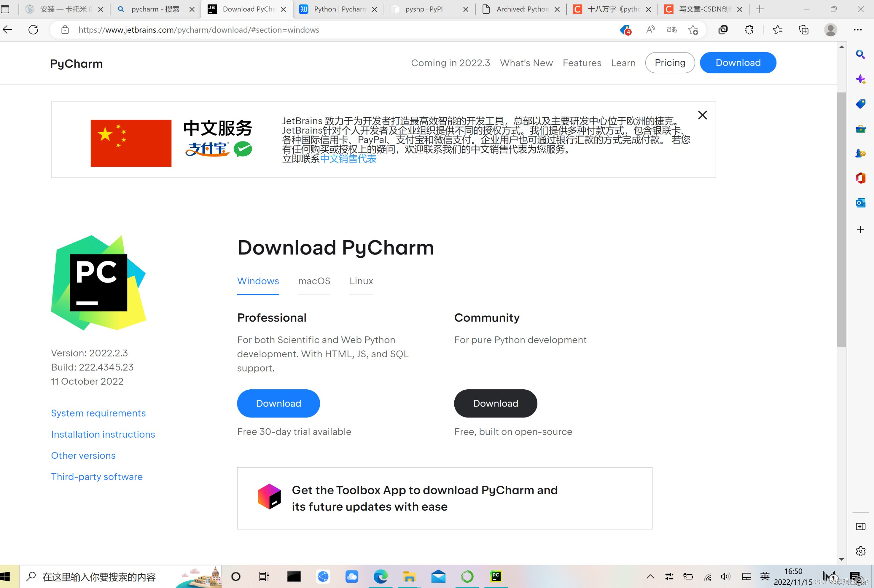Open the Translate page icon
This screenshot has width=874, height=588.
[x=671, y=30]
